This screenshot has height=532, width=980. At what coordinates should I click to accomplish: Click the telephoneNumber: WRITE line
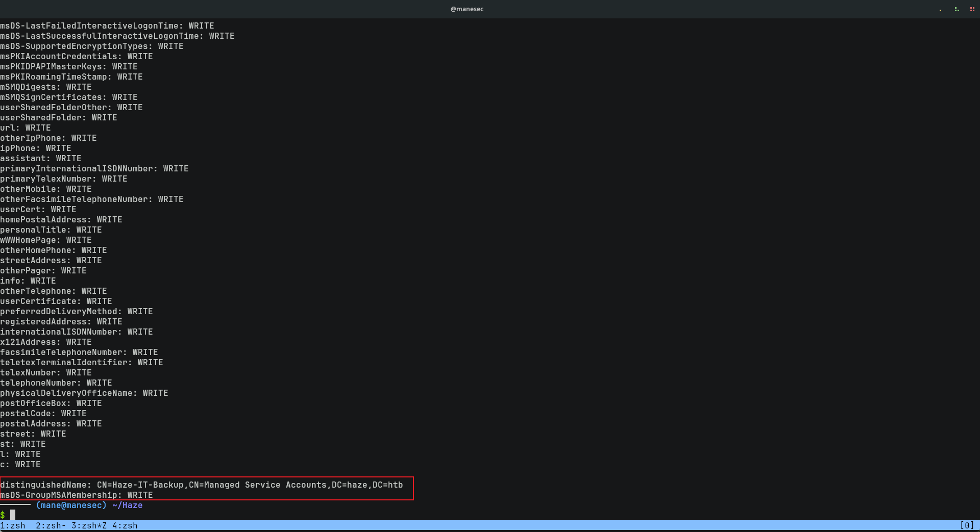tap(56, 383)
